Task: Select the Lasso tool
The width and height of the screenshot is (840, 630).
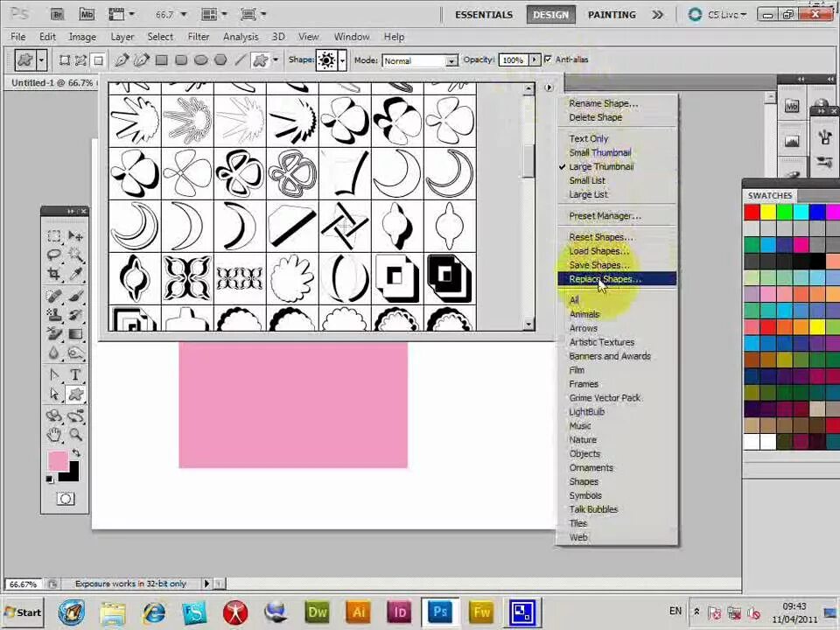Action: click(54, 255)
